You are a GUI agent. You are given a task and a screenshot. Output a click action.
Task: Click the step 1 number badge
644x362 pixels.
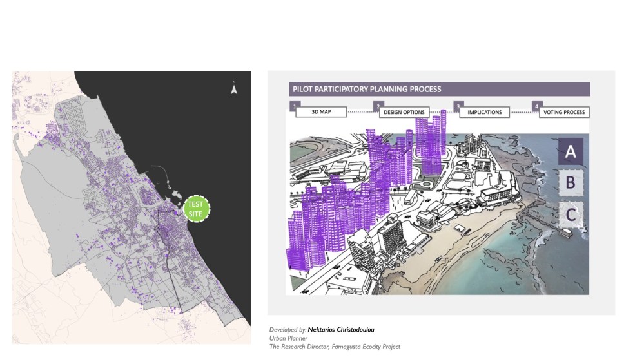click(293, 104)
